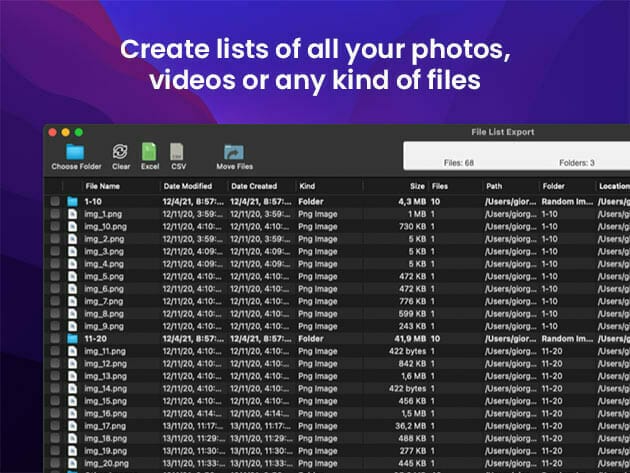630x473 pixels.
Task: Check the box for img_5.png
Action: [x=56, y=276]
